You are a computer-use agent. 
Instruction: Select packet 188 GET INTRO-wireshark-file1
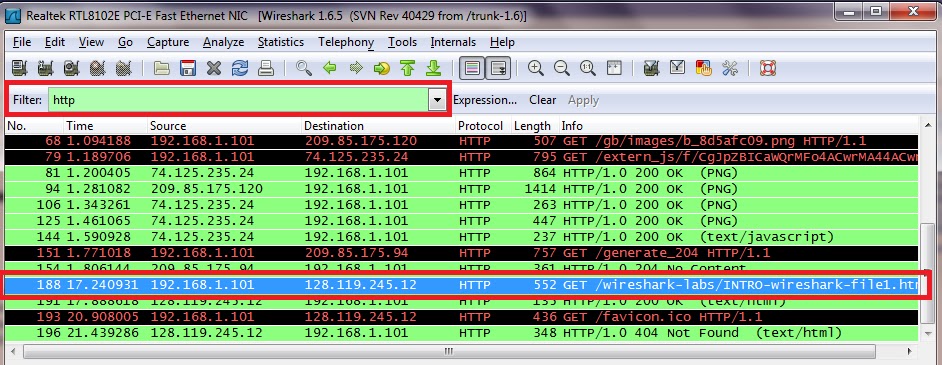[462, 285]
